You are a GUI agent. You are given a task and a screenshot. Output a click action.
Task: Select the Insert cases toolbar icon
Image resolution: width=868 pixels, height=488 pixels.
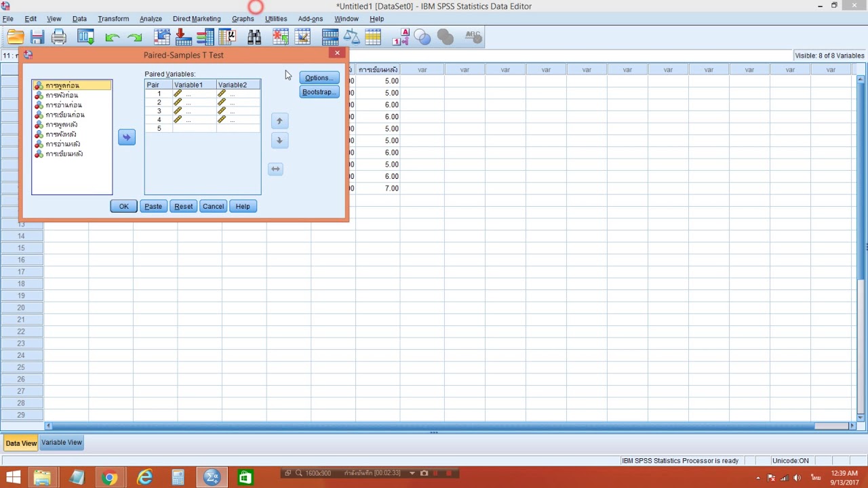pos(281,37)
